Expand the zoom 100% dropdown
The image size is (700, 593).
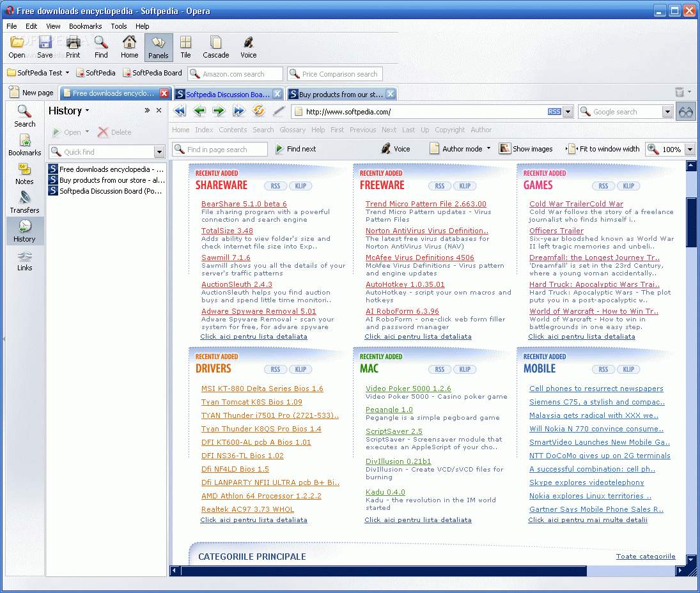point(690,150)
